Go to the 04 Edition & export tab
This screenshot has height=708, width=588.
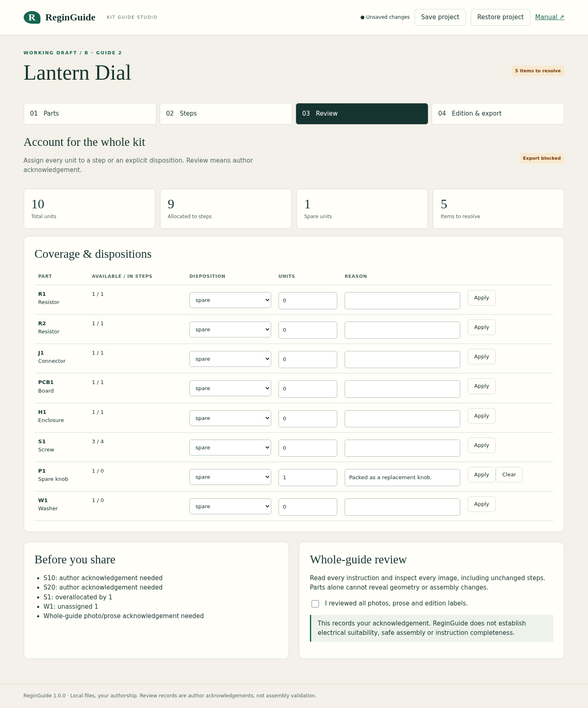click(498, 114)
